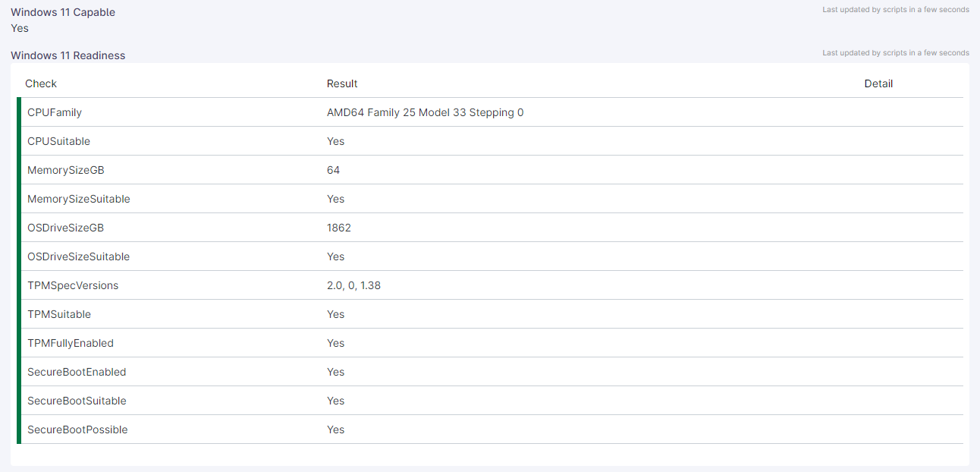The image size is (980, 472).
Task: Select the SecureBootPossible row label
Action: coord(77,430)
